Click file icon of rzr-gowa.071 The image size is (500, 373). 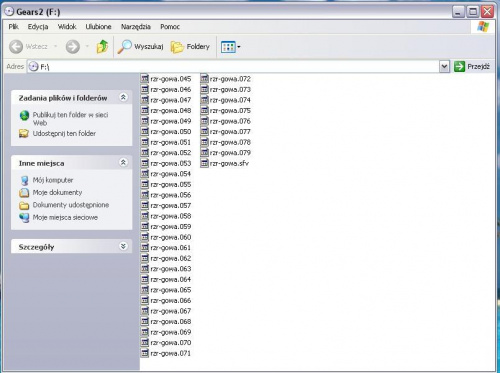pyautogui.click(x=145, y=353)
